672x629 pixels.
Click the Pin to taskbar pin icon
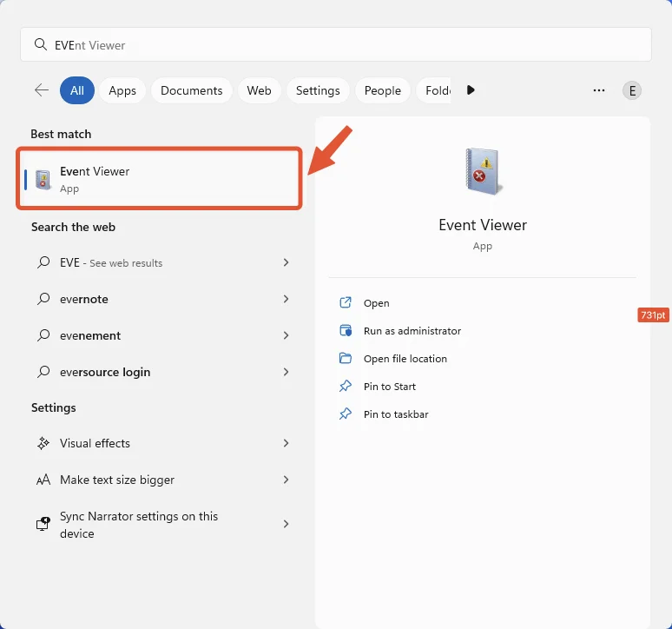click(346, 414)
